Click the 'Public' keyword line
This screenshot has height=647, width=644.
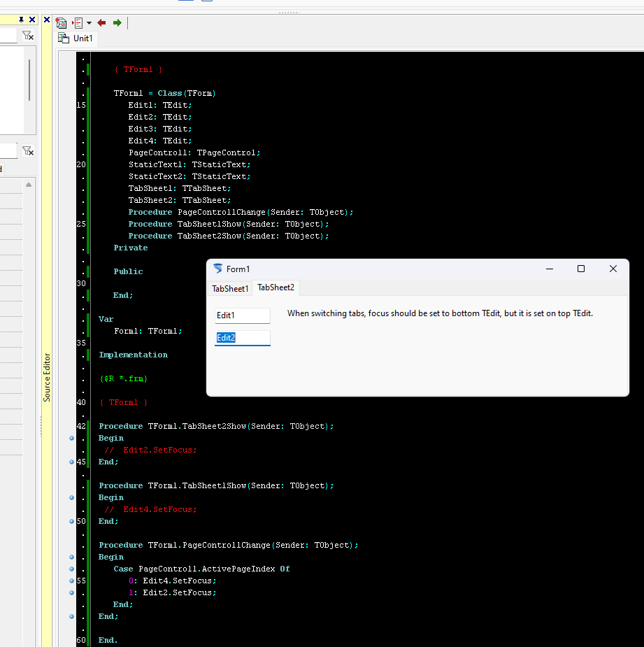click(128, 271)
